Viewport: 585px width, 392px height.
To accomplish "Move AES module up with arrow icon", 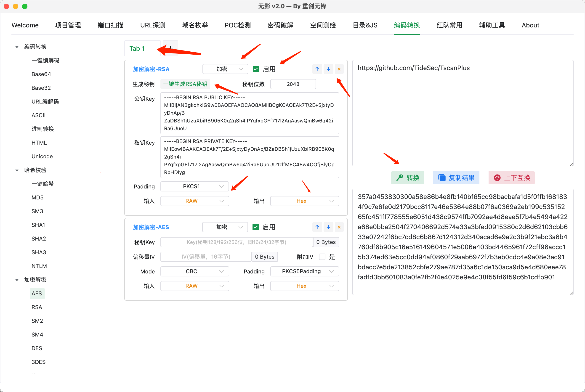I will coord(317,227).
